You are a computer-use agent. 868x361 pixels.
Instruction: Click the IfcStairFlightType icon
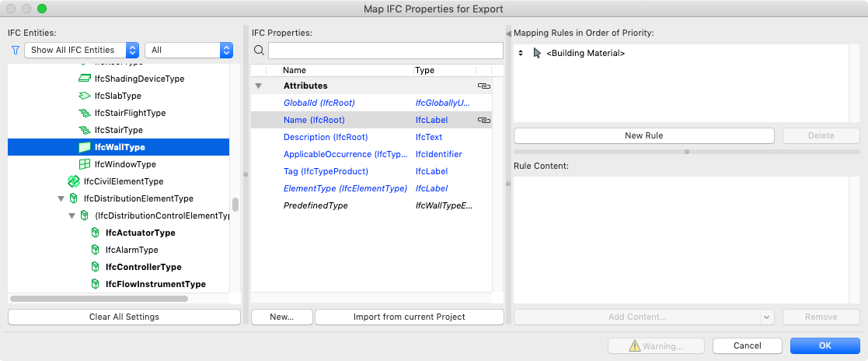coord(84,113)
